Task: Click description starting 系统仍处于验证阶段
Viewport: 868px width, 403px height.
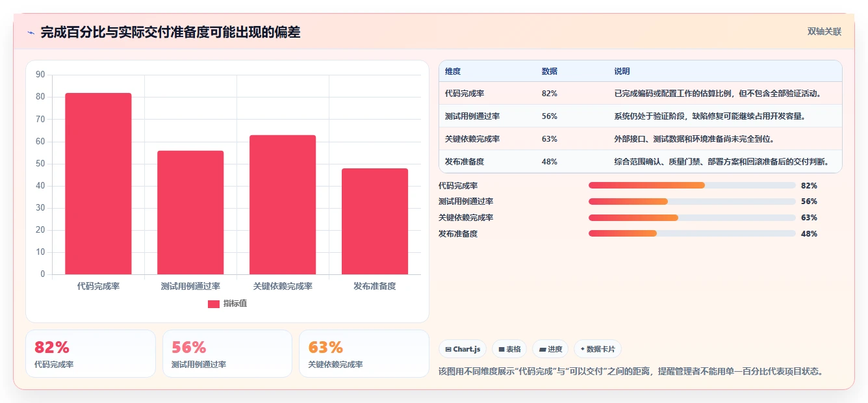Action: point(710,116)
